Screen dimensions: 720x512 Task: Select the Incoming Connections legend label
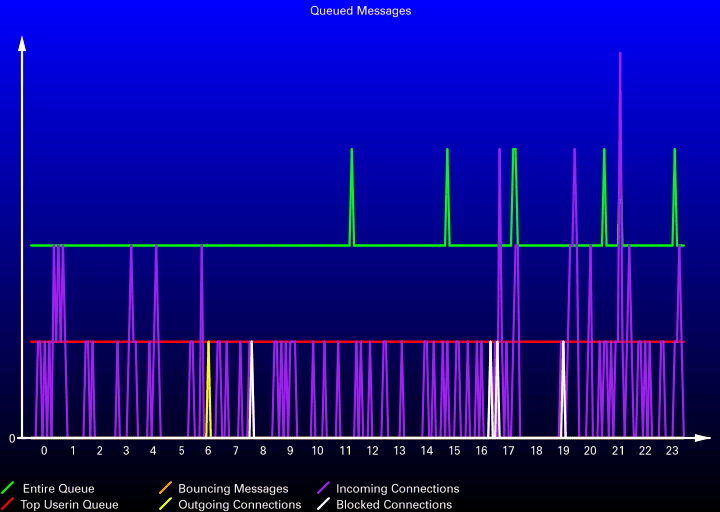(x=397, y=489)
